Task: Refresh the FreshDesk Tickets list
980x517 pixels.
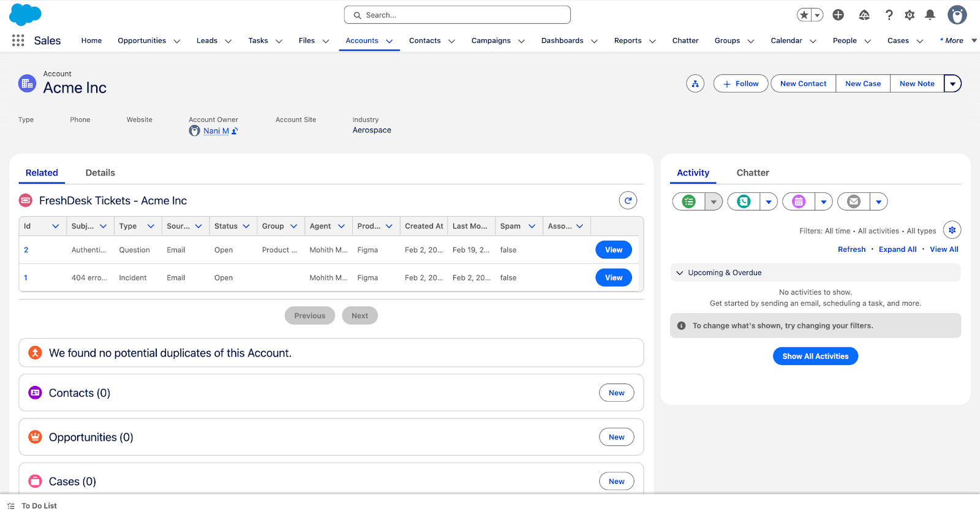Action: tap(628, 200)
